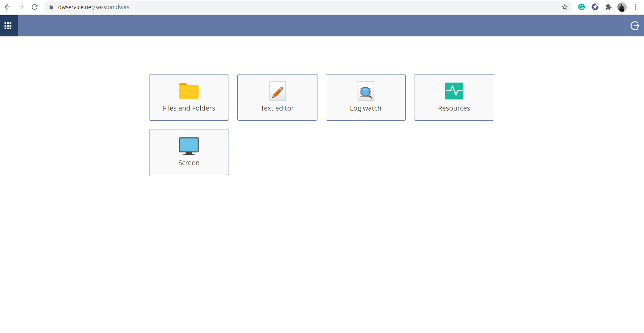Image resolution: width=644 pixels, height=333 pixels.
Task: Click the logout icon in header
Action: [x=635, y=26]
